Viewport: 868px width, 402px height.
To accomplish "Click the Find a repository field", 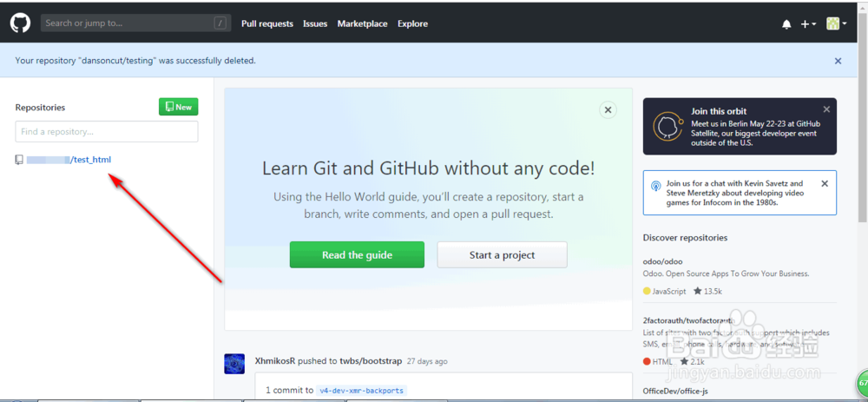I will [x=106, y=132].
